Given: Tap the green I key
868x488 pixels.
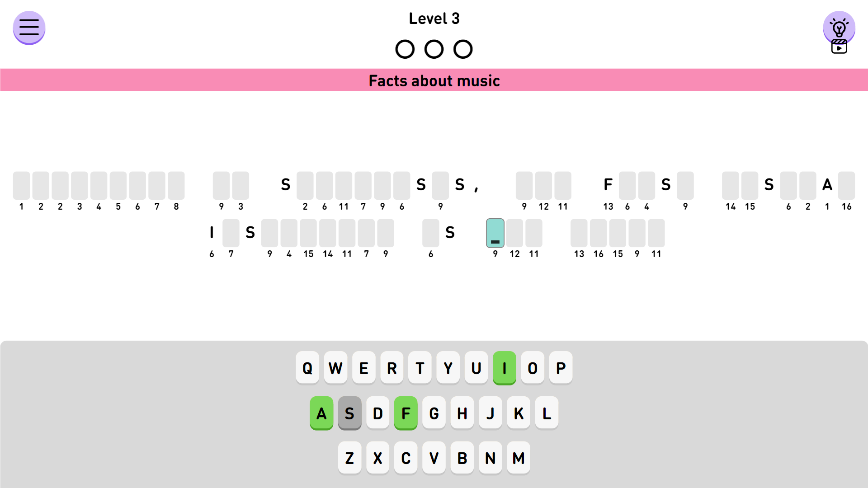Looking at the screenshot, I should pos(504,368).
